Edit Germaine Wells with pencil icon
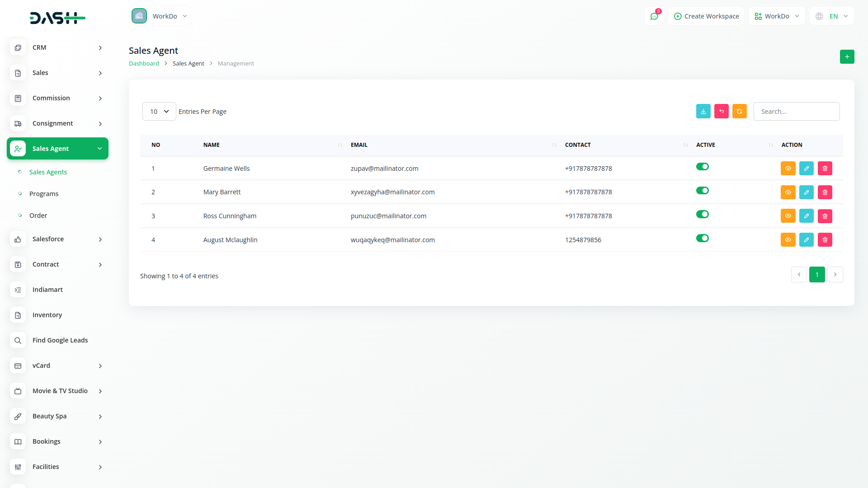This screenshot has width=868, height=488. [806, 168]
